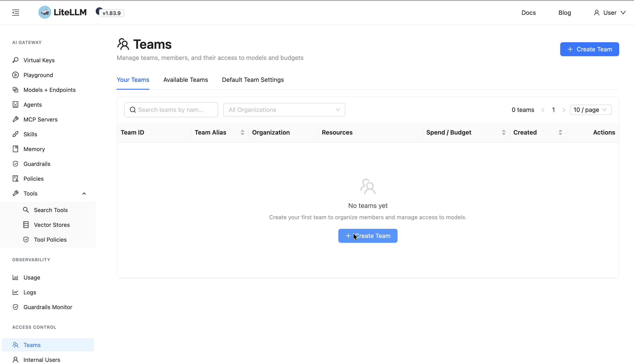Open the All Organizations dropdown
The image size is (634, 364).
(x=284, y=110)
